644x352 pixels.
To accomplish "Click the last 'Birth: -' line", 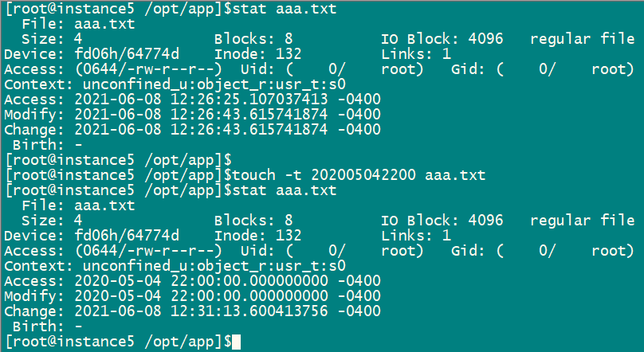I will pos(47,327).
